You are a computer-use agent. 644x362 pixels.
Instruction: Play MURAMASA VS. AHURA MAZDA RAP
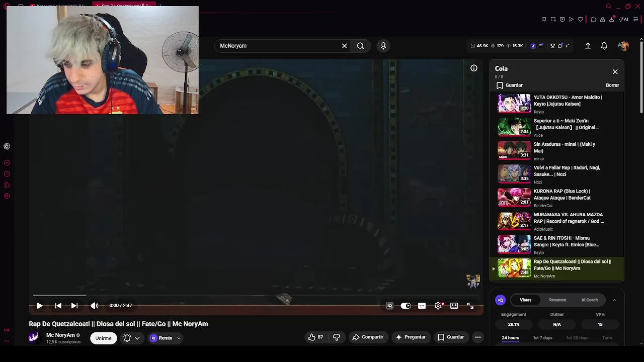pos(556,221)
